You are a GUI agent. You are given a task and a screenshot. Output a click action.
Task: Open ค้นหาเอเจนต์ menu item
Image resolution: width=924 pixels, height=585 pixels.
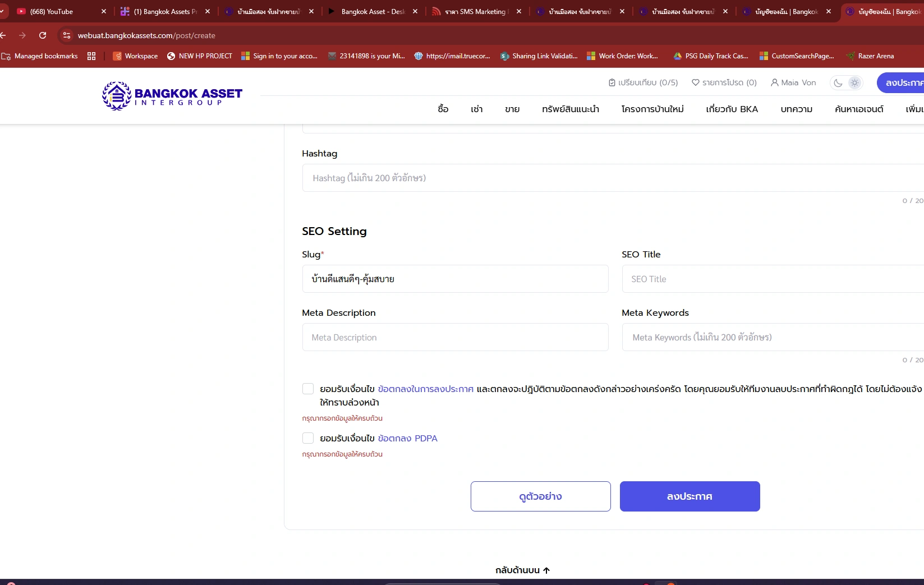859,109
